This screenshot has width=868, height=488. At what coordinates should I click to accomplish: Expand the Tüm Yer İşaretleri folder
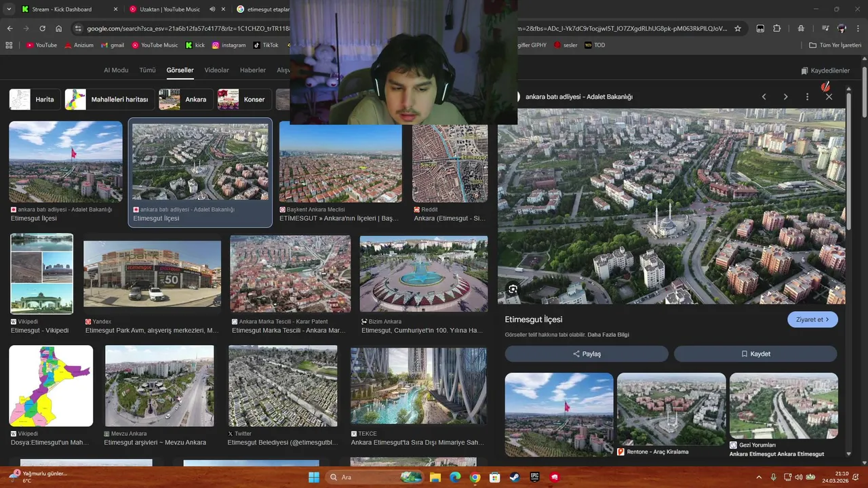(835, 45)
